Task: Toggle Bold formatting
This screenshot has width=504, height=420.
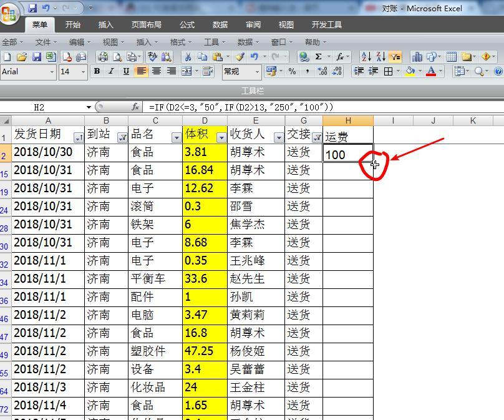Action: pyautogui.click(x=97, y=71)
